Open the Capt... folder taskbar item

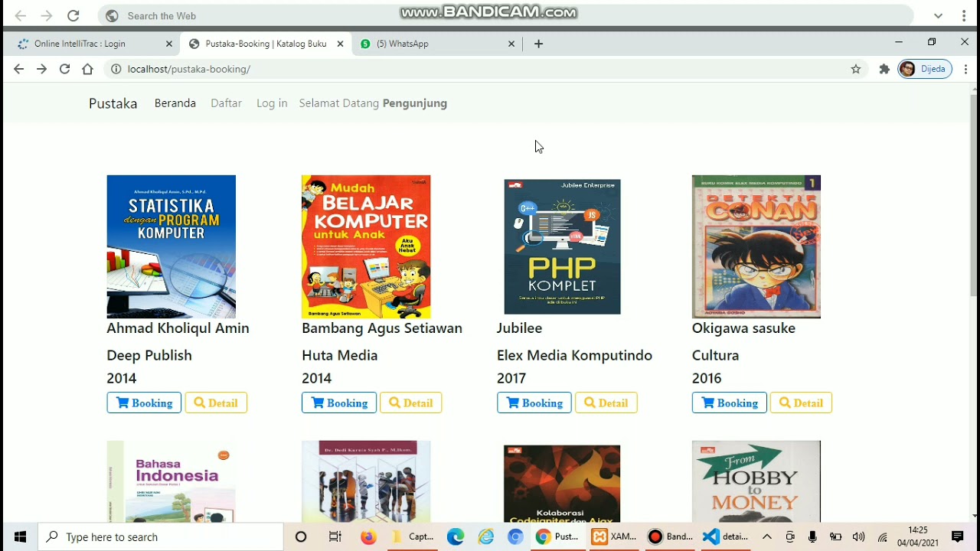coord(413,537)
